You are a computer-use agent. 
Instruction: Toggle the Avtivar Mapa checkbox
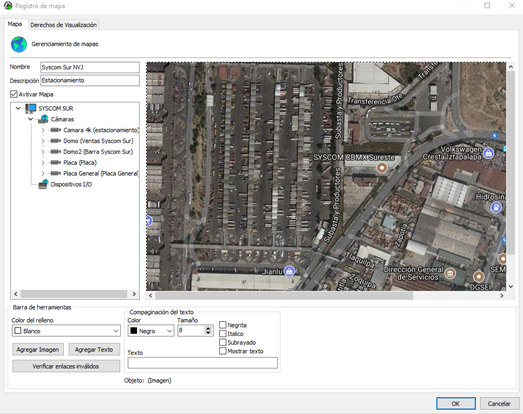pyautogui.click(x=14, y=94)
